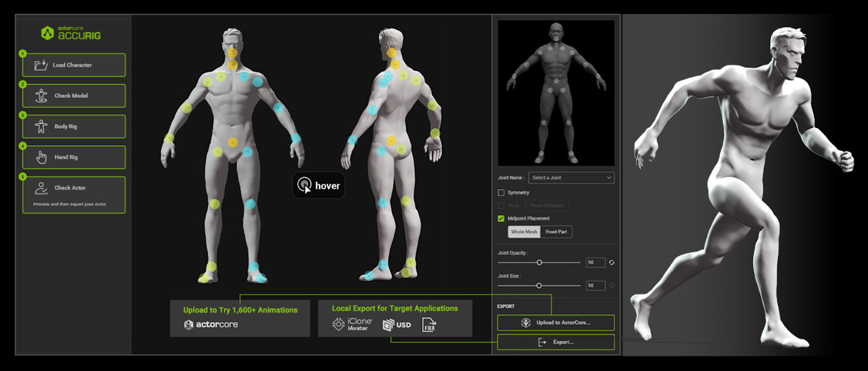Click the Joint Size slider handle
Image resolution: width=868 pixels, height=371 pixels.
[539, 286]
